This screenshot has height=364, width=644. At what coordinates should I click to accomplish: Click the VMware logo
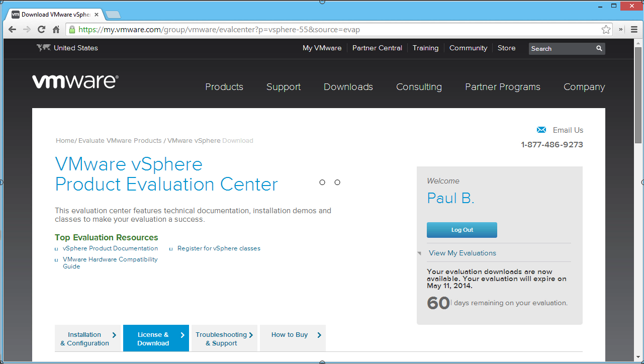[x=75, y=81]
